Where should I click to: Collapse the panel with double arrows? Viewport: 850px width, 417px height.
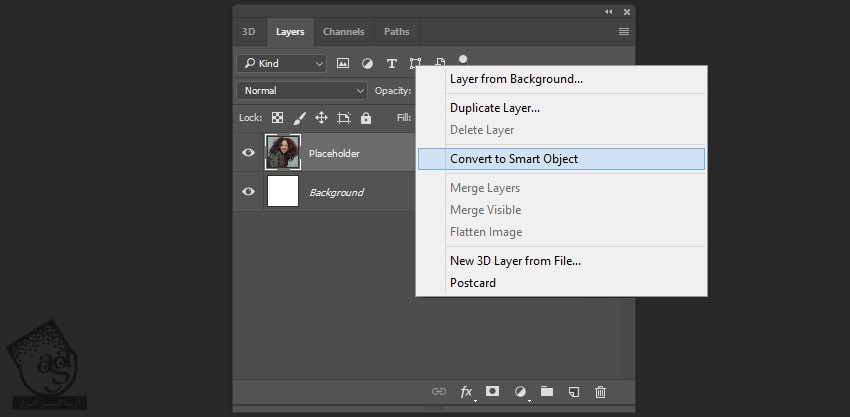click(609, 12)
